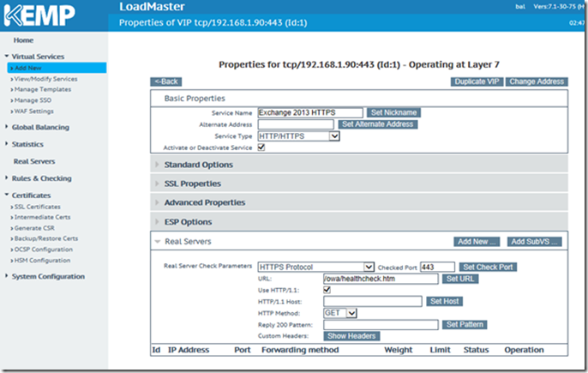Image resolution: width=588 pixels, height=373 pixels.
Task: Collapse the Virtual Services menu section
Action: (38, 57)
